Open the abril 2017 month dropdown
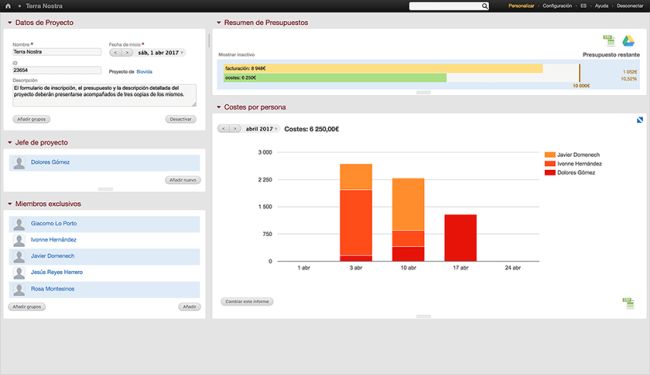650x375 pixels. click(x=262, y=129)
